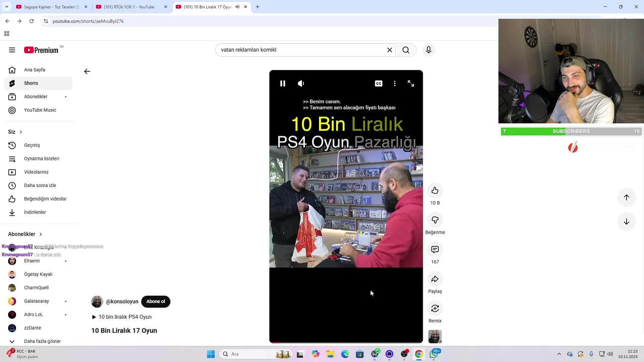Viewport: 644px width, 362px height.
Task: Open the YouTube hamburger guide menu
Action: tap(12, 50)
